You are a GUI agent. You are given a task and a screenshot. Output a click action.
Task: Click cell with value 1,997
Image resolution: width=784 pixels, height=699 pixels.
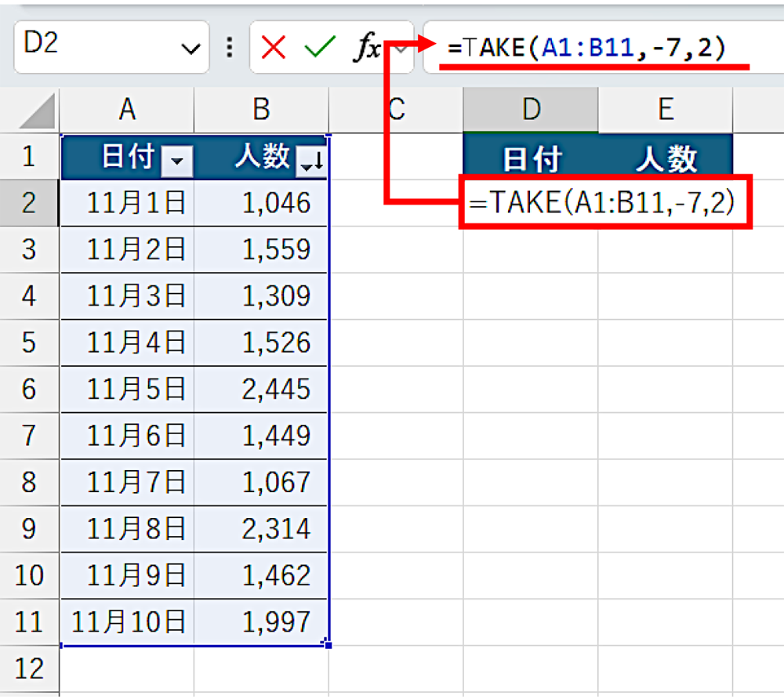pyautogui.click(x=261, y=622)
